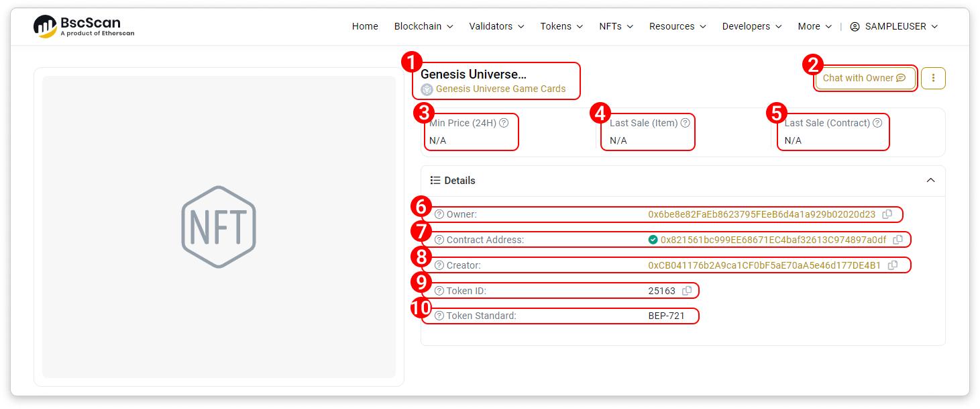The height and width of the screenshot is (409, 980).
Task: Copy the Owner address
Action: click(887, 214)
